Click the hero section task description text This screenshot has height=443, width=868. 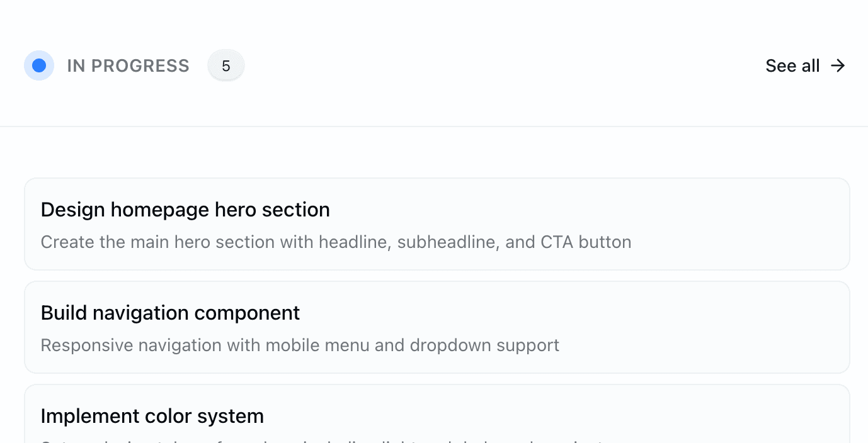pos(336,242)
